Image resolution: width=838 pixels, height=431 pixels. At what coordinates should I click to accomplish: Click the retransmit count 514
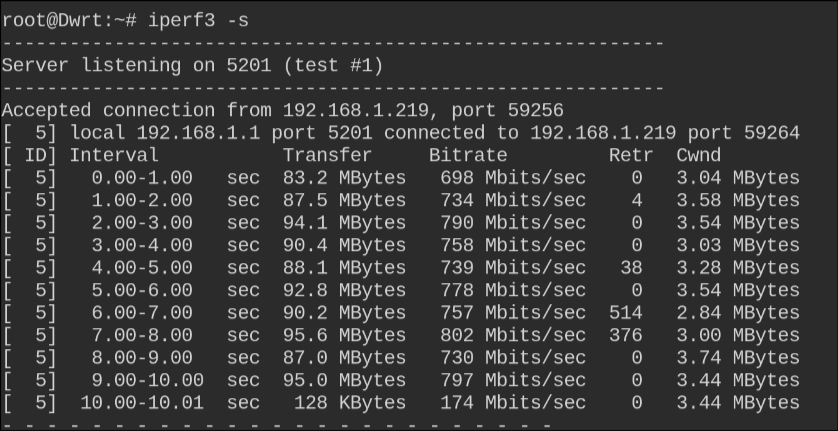pos(625,313)
